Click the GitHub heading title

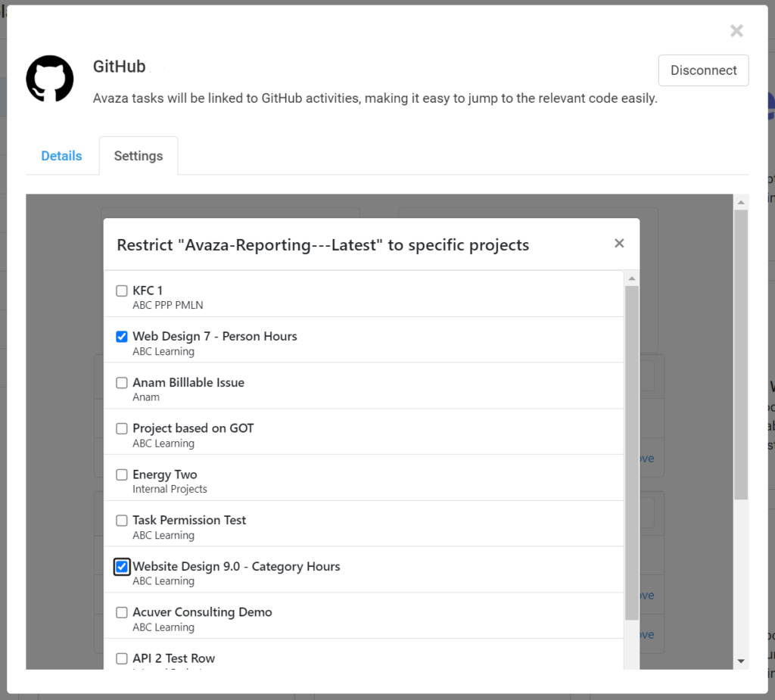(119, 67)
